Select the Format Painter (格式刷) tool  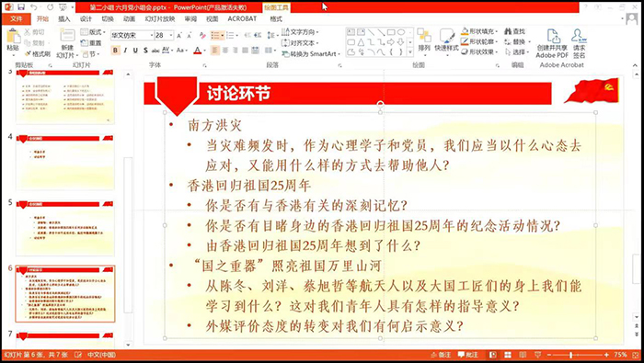tap(37, 53)
